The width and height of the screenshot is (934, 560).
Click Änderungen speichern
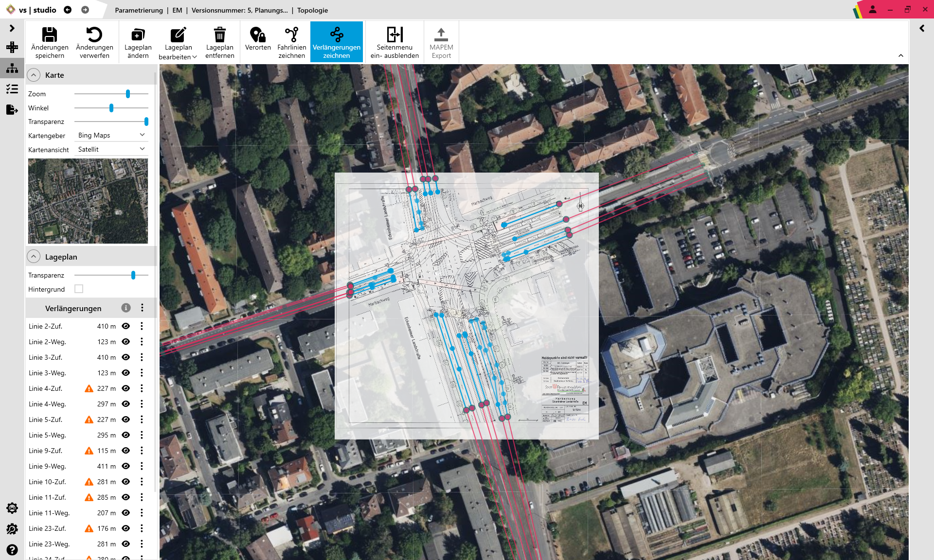pyautogui.click(x=49, y=42)
